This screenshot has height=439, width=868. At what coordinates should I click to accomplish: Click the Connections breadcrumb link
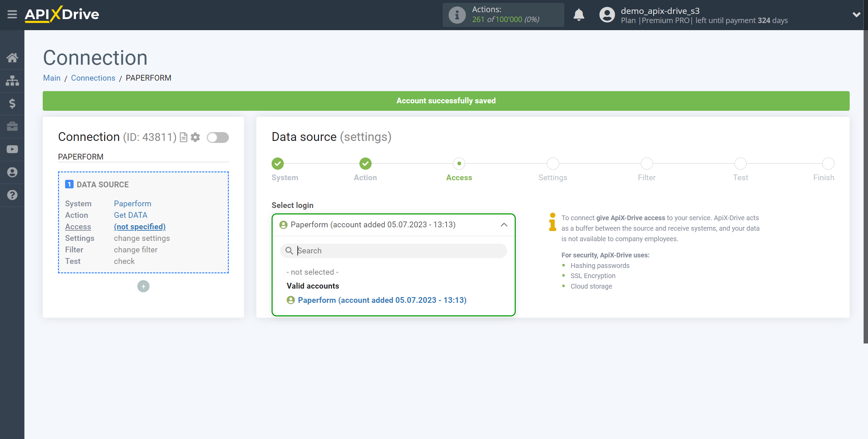tap(93, 78)
